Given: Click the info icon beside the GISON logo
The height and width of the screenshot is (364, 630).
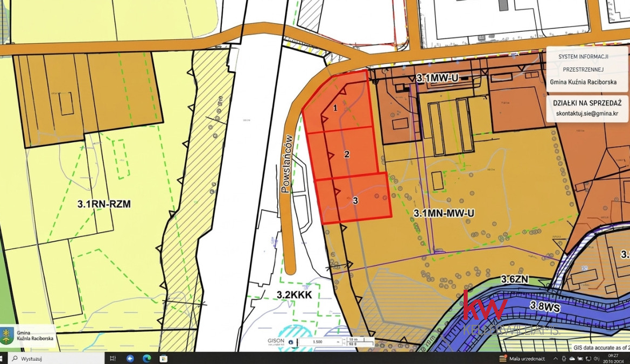Looking at the screenshot, I should [x=290, y=342].
